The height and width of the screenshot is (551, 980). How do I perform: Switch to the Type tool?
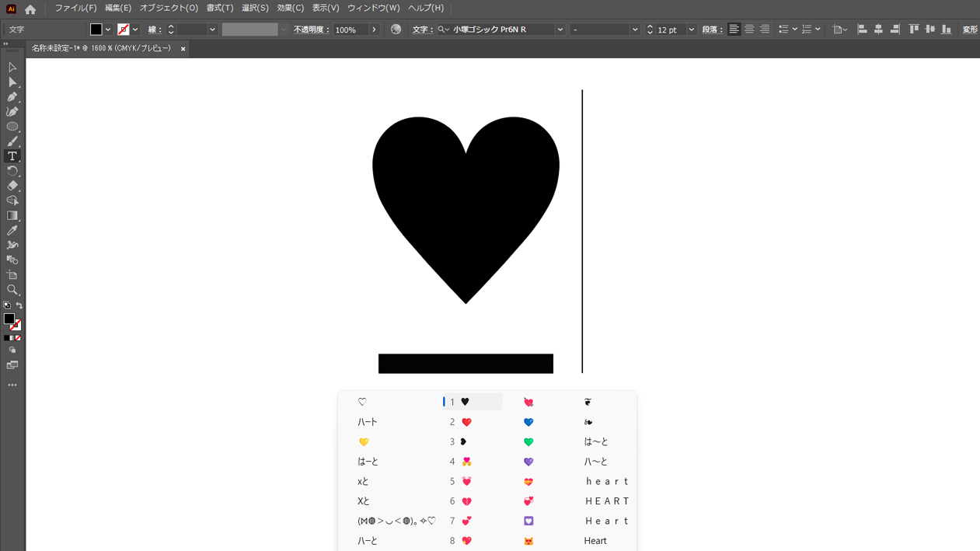(x=12, y=155)
